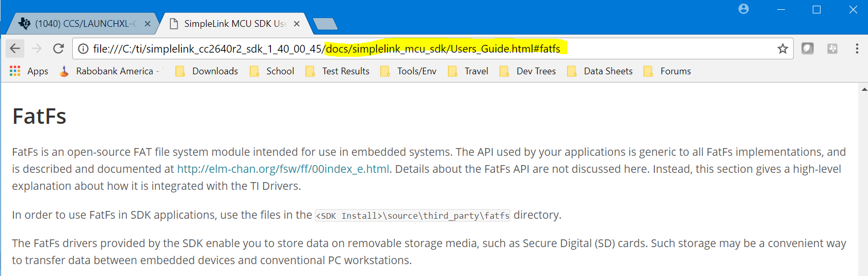Screen dimensions: 868x276
Task: Close the CCS/LAUNCHXL tab
Action: (x=148, y=24)
